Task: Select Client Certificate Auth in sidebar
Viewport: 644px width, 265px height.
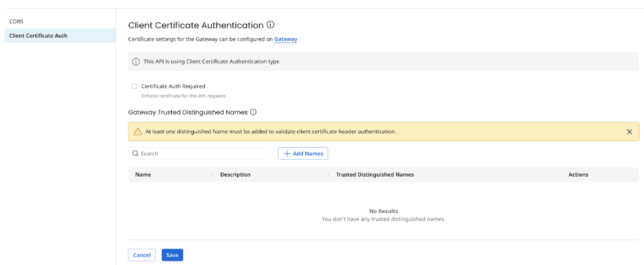Action: [38, 35]
